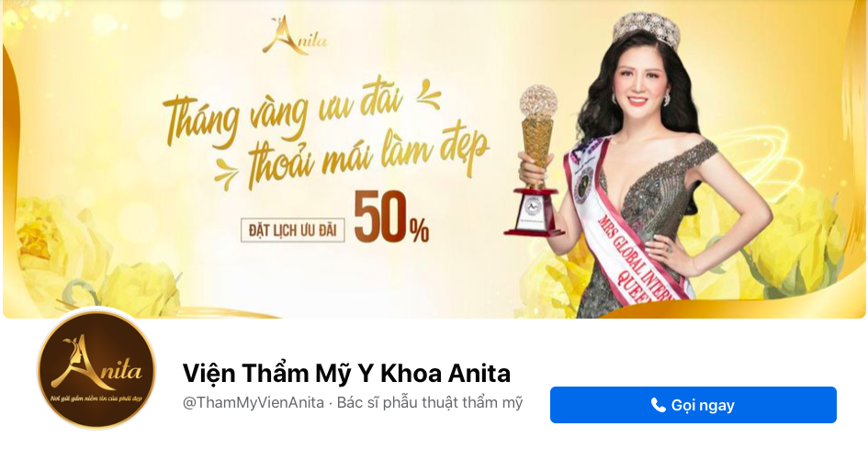Open the round Anita profile picture
Viewport: 868px width, 449px height.
pos(96,369)
